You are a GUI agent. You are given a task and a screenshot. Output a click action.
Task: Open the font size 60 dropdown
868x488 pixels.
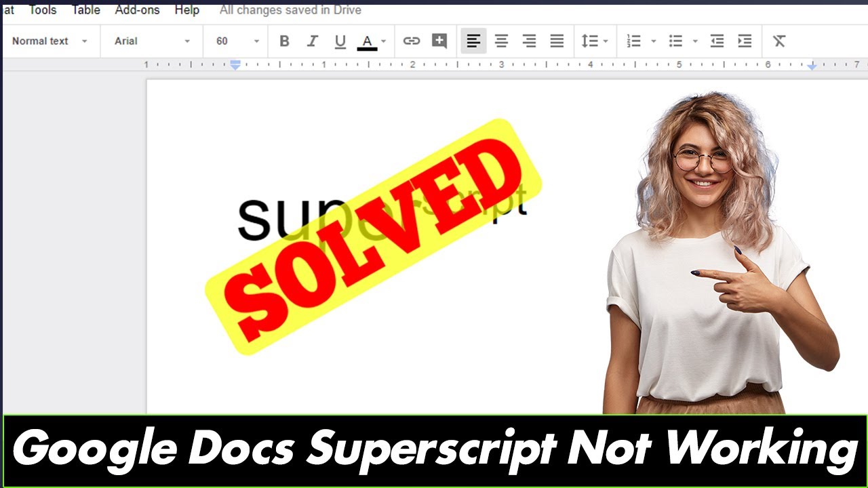click(x=237, y=41)
